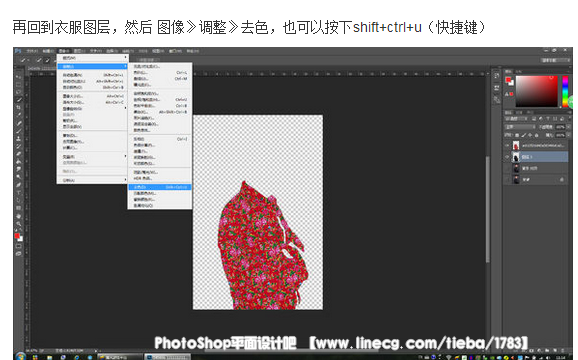Image resolution: width=578 pixels, height=360 pixels.
Task: Select the Hand tool
Action: pyautogui.click(x=18, y=216)
